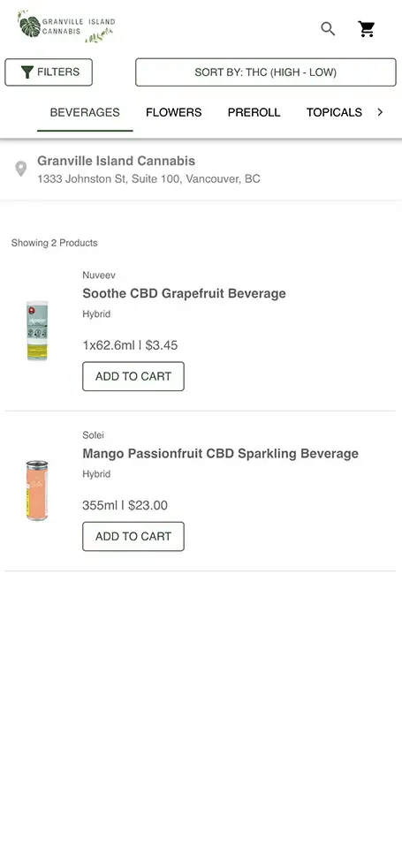View the Solei mango can product image
This screenshot has width=402, height=868.
click(37, 490)
